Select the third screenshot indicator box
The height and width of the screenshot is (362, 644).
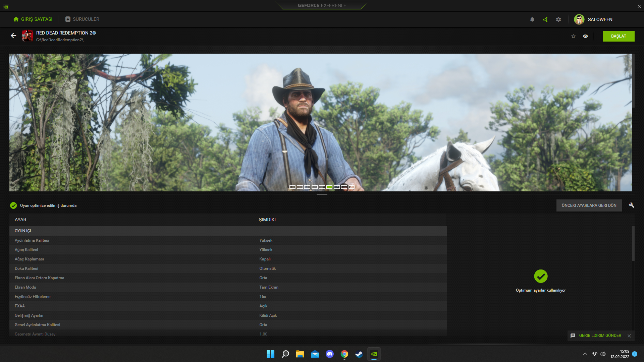click(x=307, y=187)
